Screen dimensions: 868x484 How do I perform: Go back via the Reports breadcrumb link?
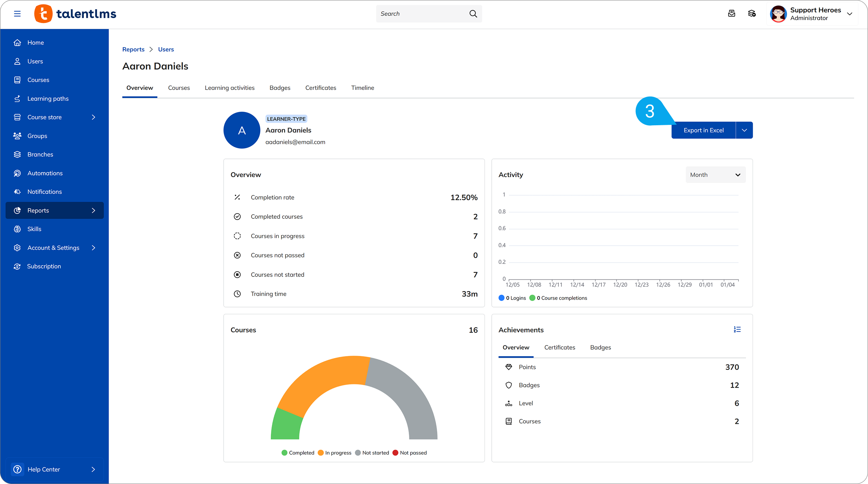click(x=133, y=49)
